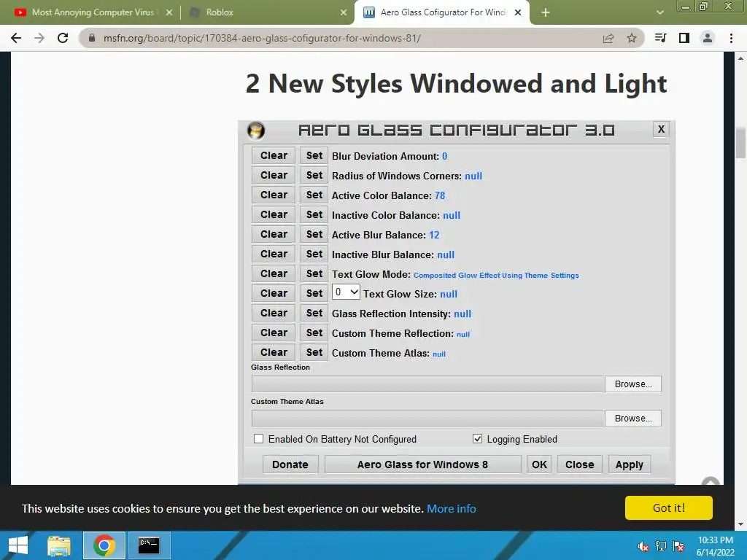
Task: Browse for Glass Reflection file
Action: point(633,384)
